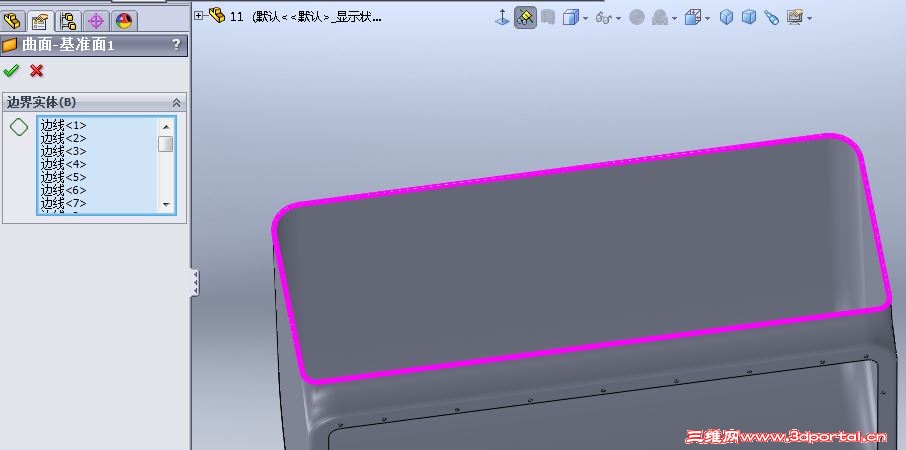Select 边线<5> in the list

click(x=64, y=177)
